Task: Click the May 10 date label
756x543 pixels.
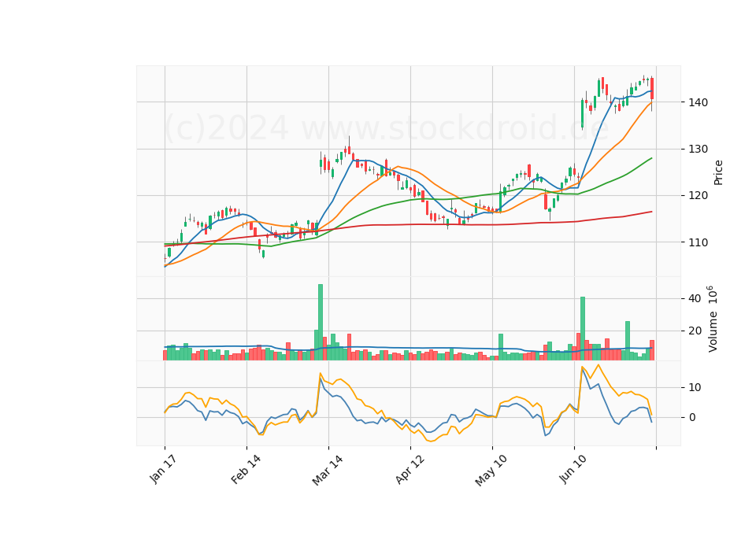Action: point(491,470)
